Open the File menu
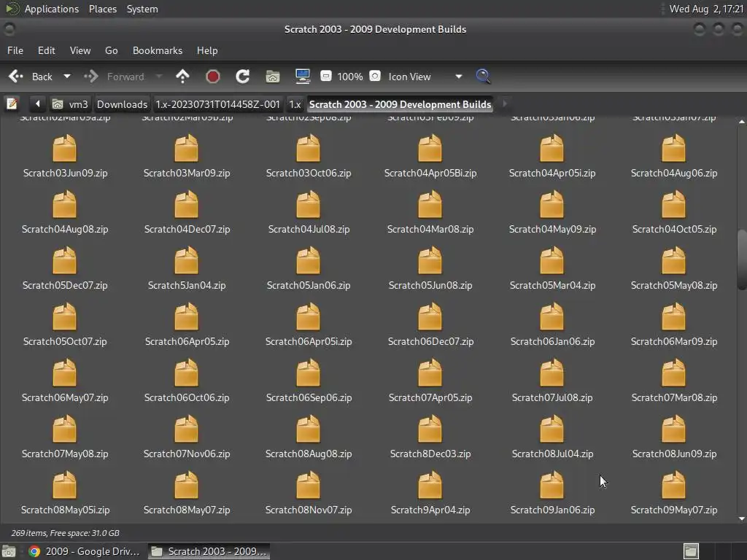Viewport: 747px width, 560px height. click(x=15, y=50)
